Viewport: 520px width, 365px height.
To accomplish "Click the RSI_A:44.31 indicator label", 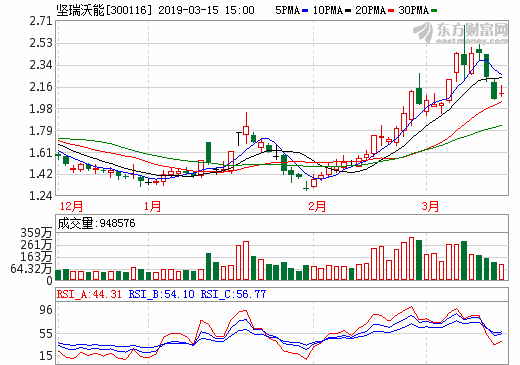I will tap(89, 294).
